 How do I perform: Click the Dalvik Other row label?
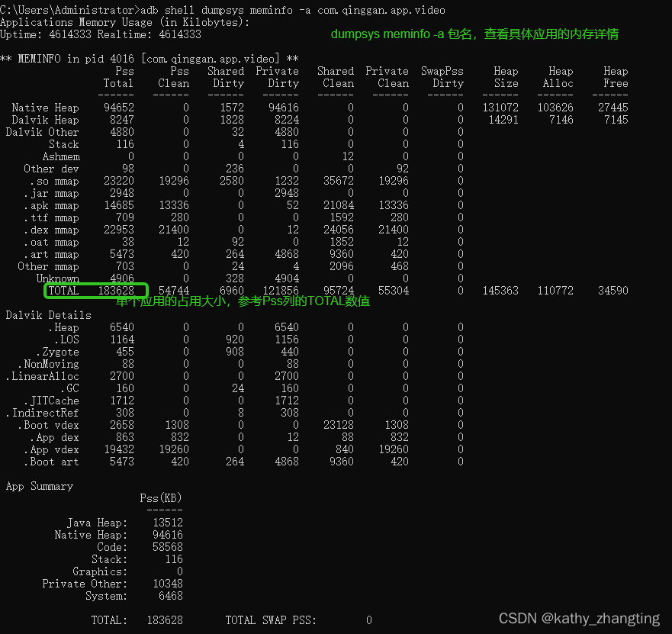(43, 132)
